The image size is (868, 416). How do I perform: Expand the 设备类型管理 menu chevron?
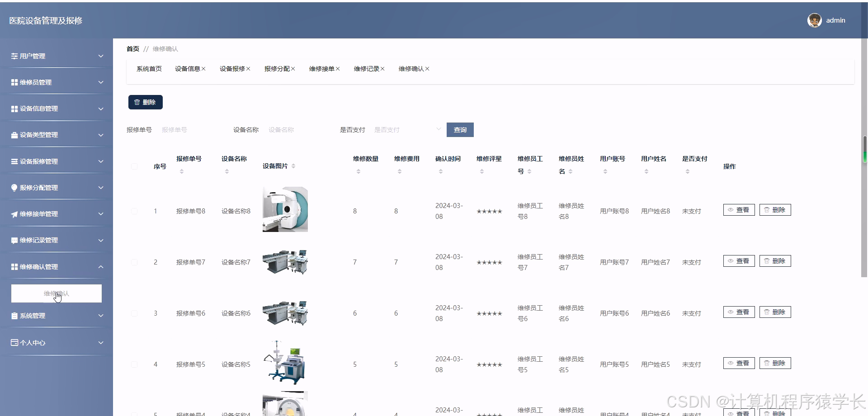[x=101, y=135]
